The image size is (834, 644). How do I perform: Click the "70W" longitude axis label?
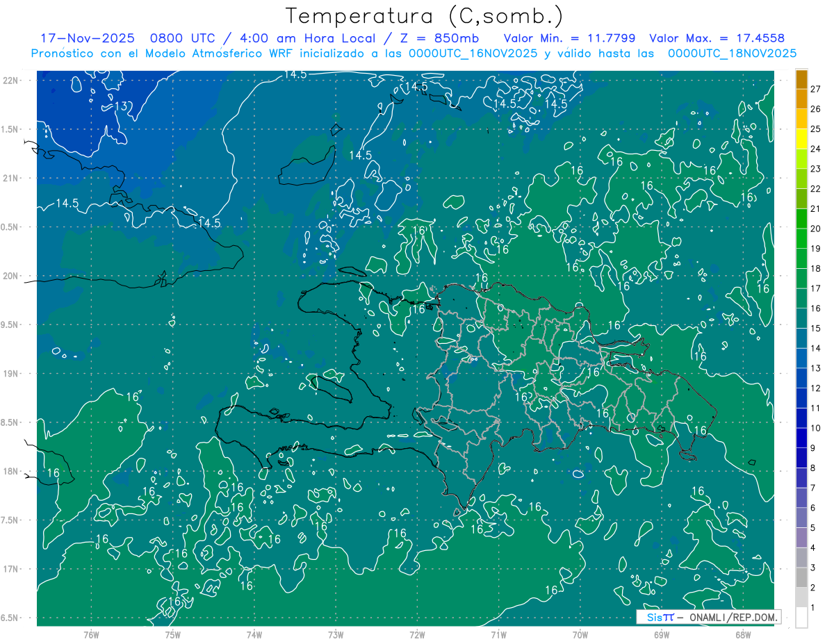tap(580, 635)
